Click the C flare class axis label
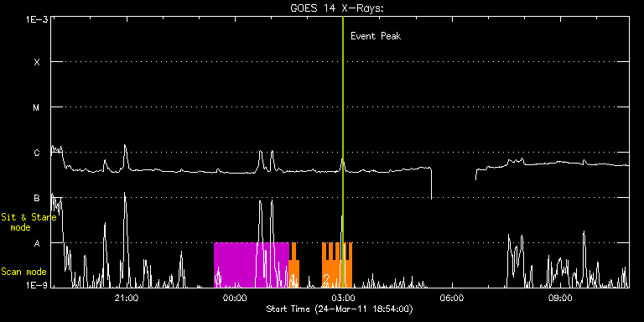Viewport: 644px width, 322px height. [37, 153]
